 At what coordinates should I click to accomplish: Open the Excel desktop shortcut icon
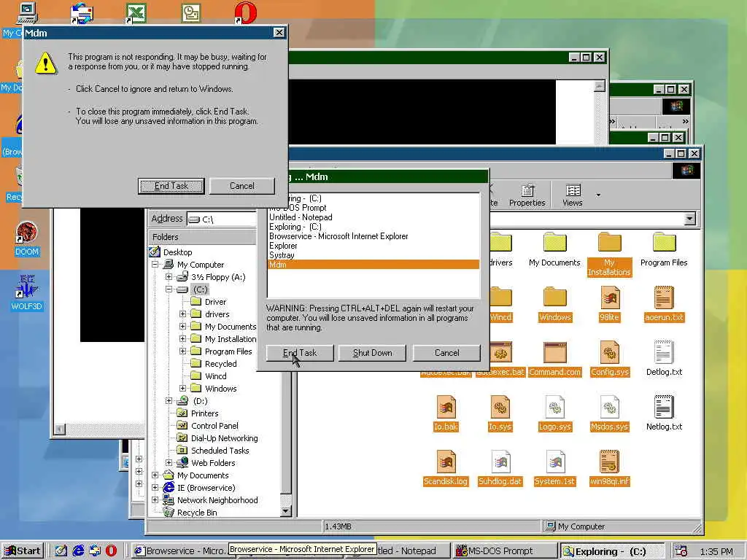136,13
